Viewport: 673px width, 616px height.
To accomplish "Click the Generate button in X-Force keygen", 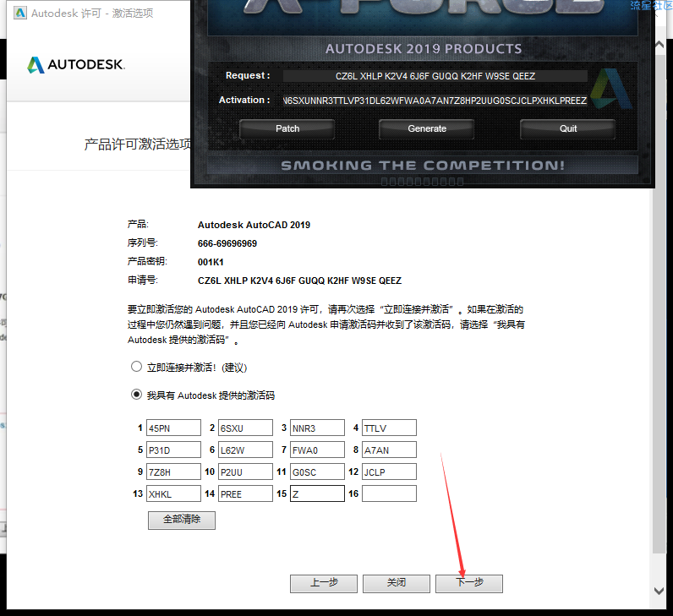I will (x=427, y=128).
